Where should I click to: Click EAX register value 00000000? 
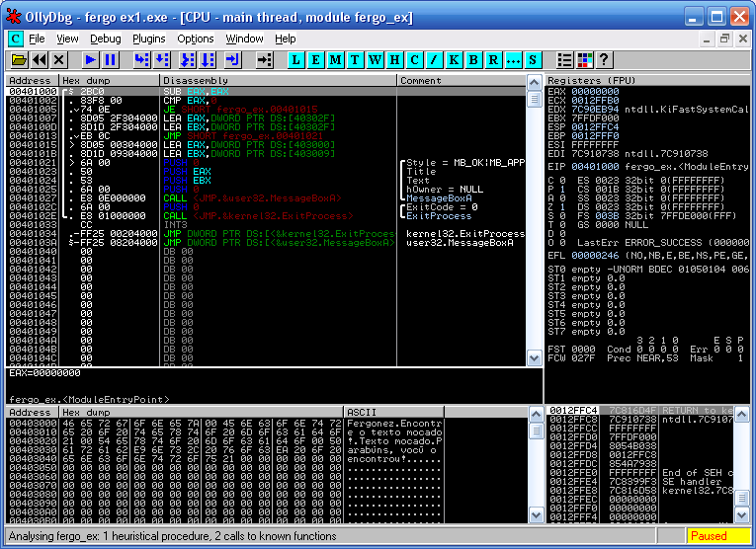595,92
